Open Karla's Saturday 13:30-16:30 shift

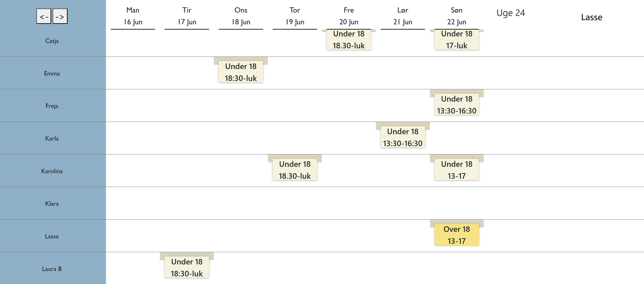pos(402,137)
